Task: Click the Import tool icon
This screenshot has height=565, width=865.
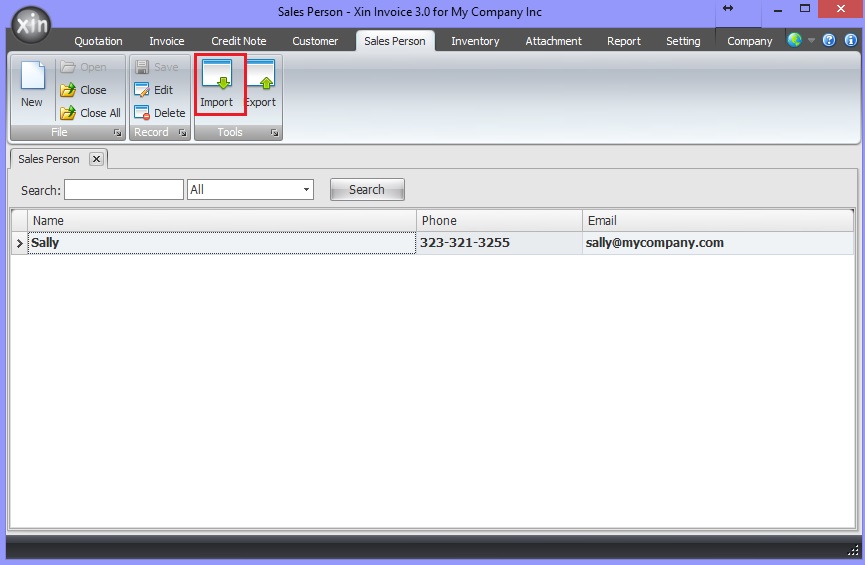Action: 217,84
